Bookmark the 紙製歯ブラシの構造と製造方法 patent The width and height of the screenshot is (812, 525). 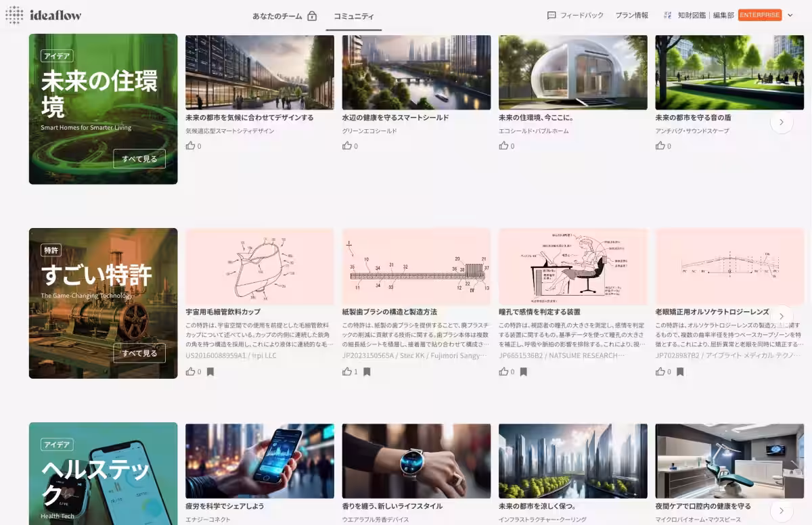(367, 371)
